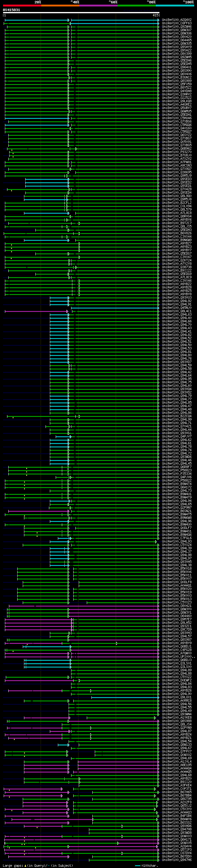Open hit UniRef100_C6FF63
This screenshot has height=868, width=197.
click(x=177, y=23)
